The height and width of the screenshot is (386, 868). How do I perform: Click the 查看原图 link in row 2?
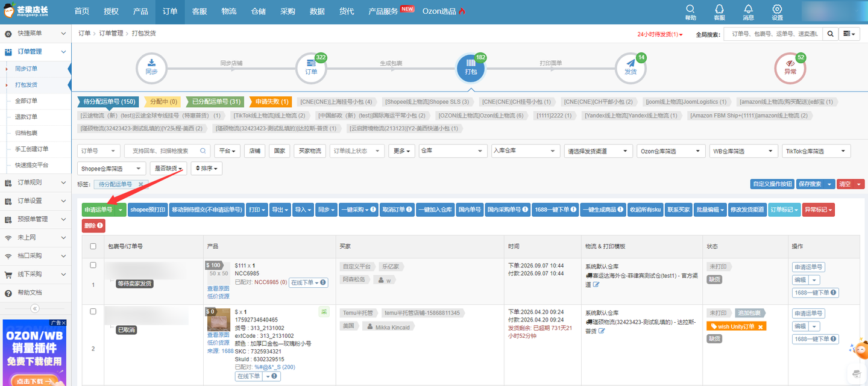pos(218,335)
